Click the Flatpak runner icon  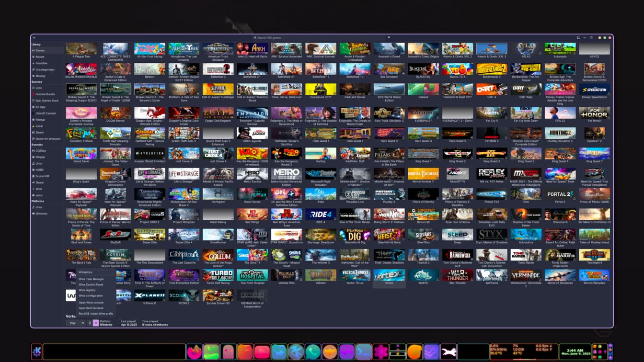coord(33,157)
